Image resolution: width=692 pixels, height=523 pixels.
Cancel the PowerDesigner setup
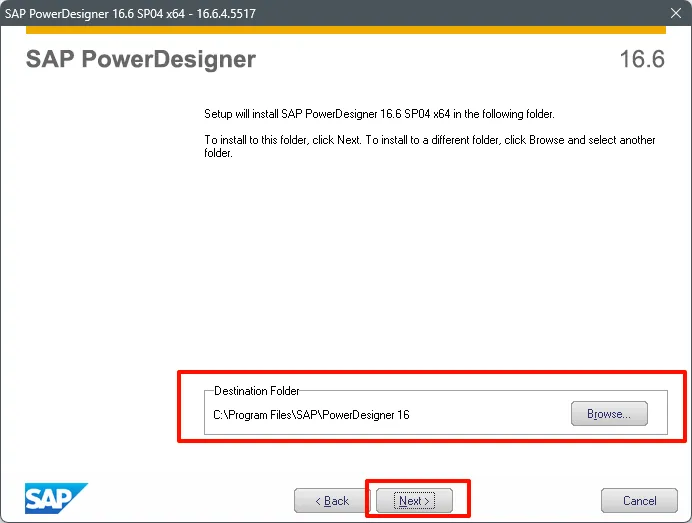(639, 500)
